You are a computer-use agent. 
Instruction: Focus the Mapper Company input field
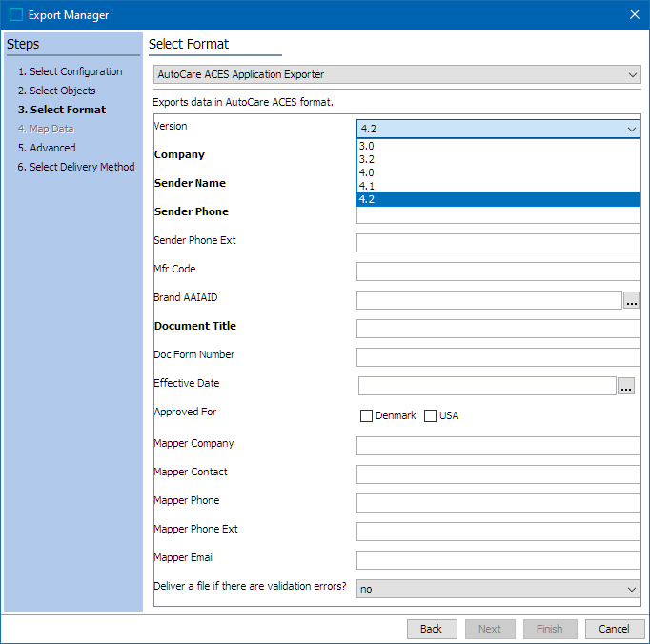tap(498, 446)
